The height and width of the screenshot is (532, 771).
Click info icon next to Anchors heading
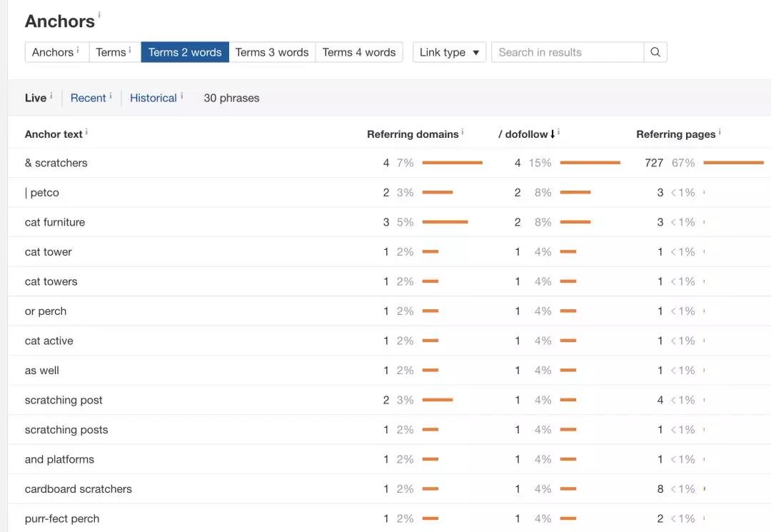tap(99, 14)
